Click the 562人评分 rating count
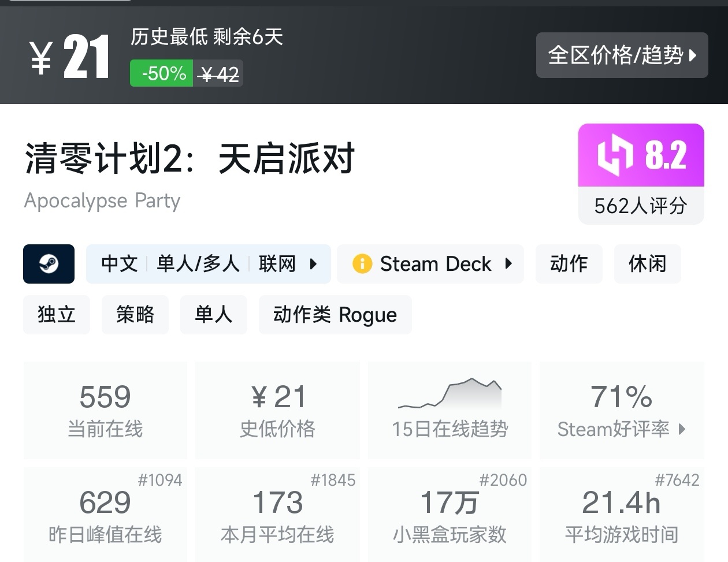Viewport: 728px width, 562px height. click(641, 206)
